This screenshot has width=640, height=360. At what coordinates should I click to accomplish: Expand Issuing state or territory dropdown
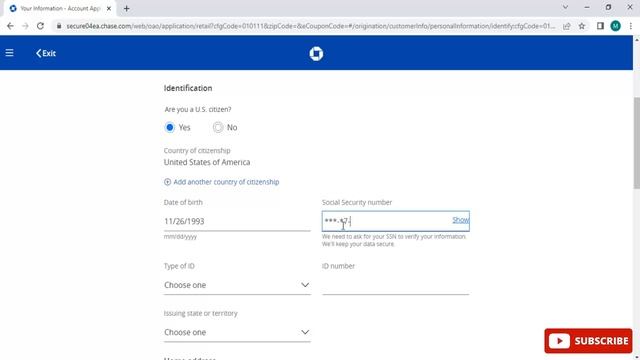pos(237,332)
